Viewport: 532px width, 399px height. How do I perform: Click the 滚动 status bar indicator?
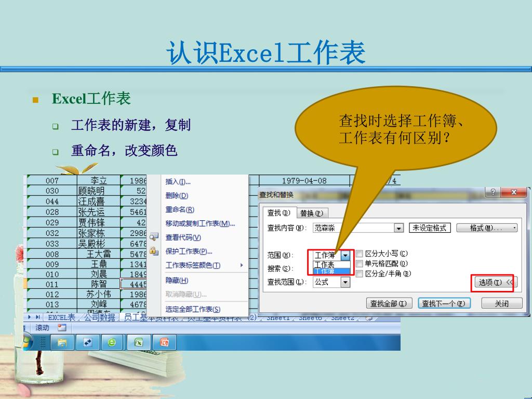pyautogui.click(x=42, y=327)
